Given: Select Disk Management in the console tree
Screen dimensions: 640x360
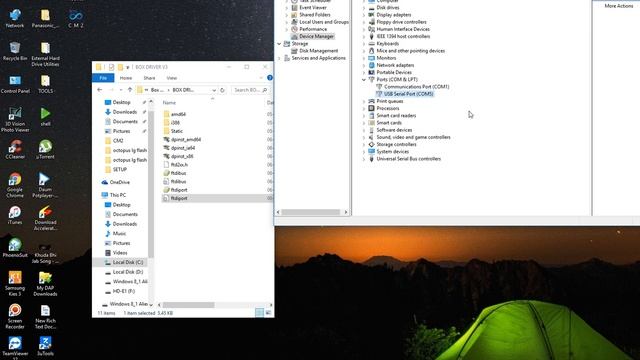Looking at the screenshot, I should point(318,51).
